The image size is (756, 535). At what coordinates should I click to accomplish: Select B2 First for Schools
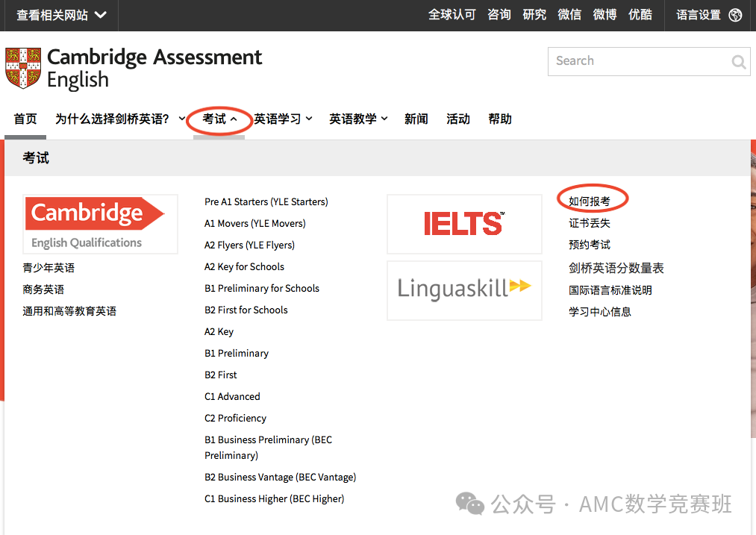pos(246,310)
